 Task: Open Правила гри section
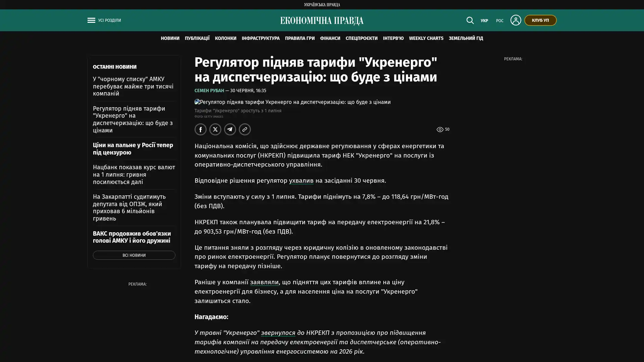click(x=300, y=38)
